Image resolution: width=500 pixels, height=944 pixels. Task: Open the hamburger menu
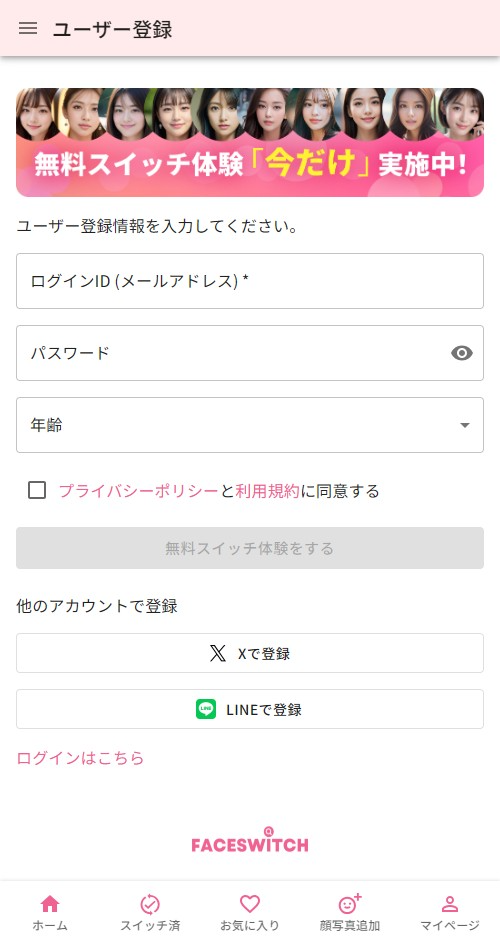(x=28, y=29)
